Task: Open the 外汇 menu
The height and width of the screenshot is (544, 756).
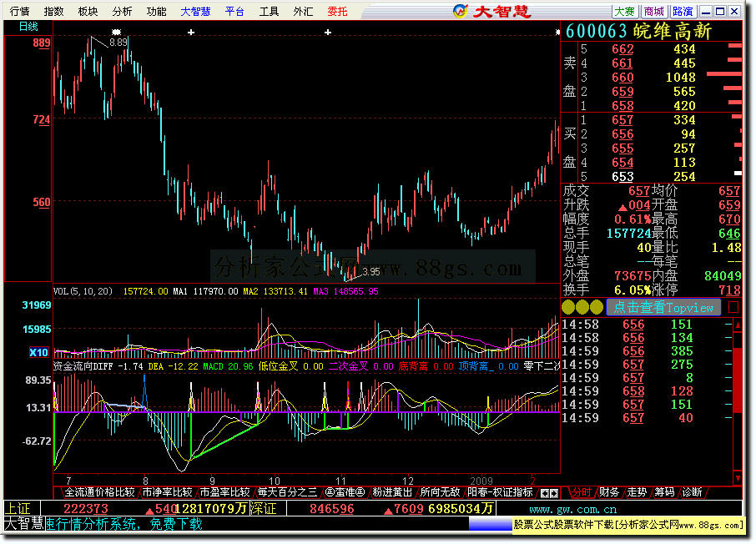Action: point(303,11)
